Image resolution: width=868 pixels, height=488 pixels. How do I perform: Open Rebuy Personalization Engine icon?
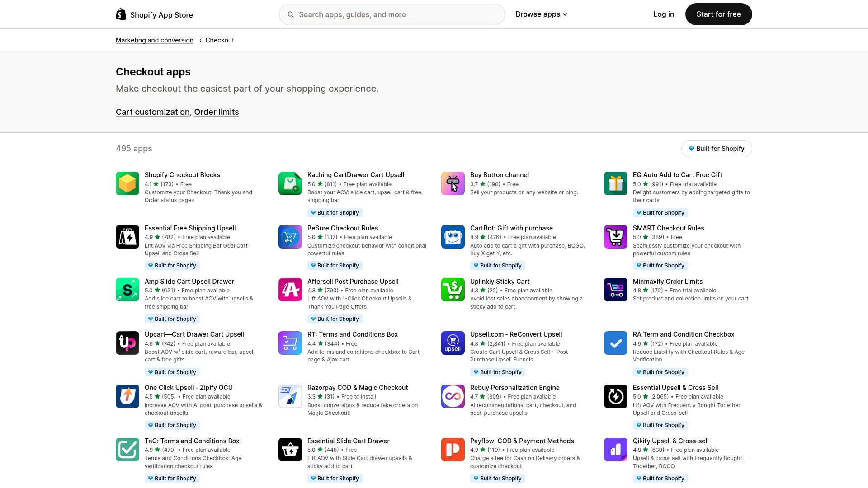453,396
